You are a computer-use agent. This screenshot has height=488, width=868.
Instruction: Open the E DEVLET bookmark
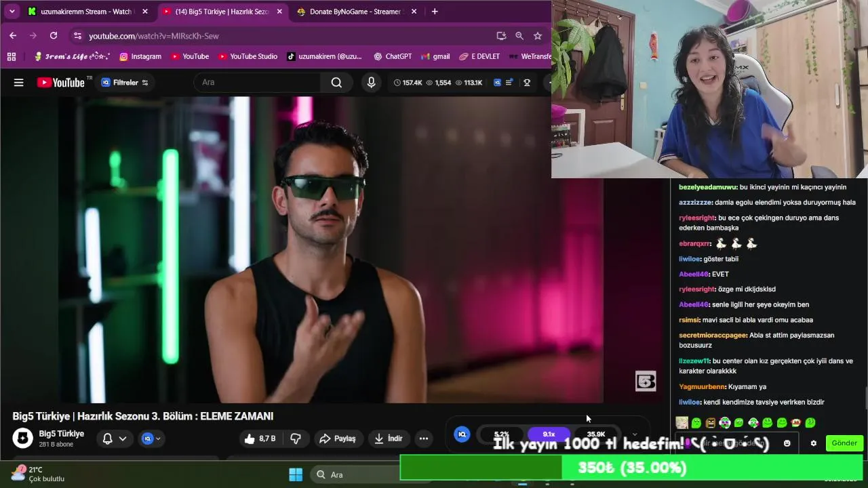479,56
